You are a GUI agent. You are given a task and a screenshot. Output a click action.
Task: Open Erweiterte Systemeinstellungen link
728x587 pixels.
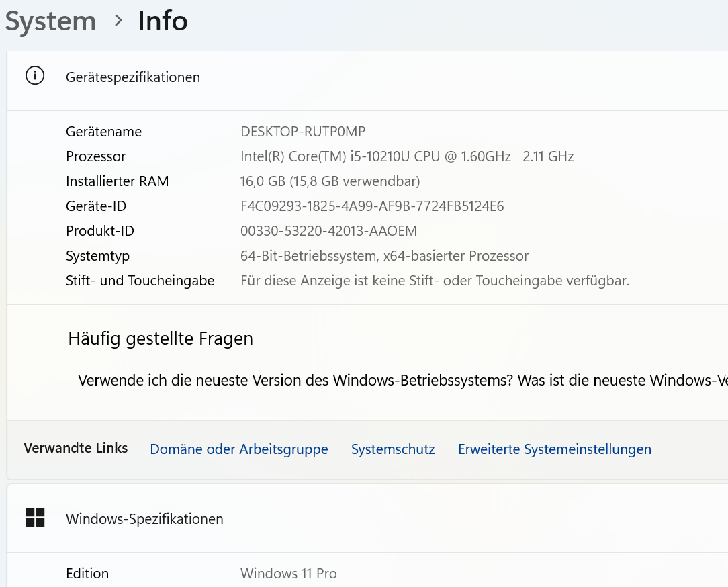click(554, 449)
